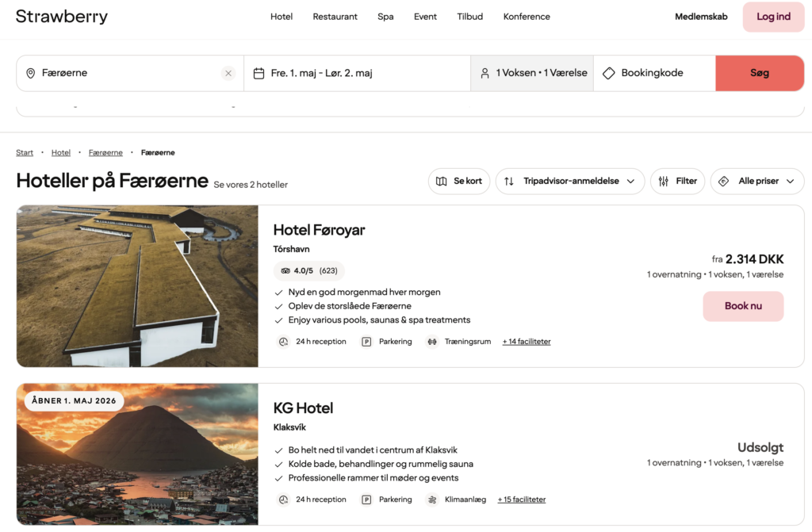Open the calendar date picker icon

tap(259, 73)
